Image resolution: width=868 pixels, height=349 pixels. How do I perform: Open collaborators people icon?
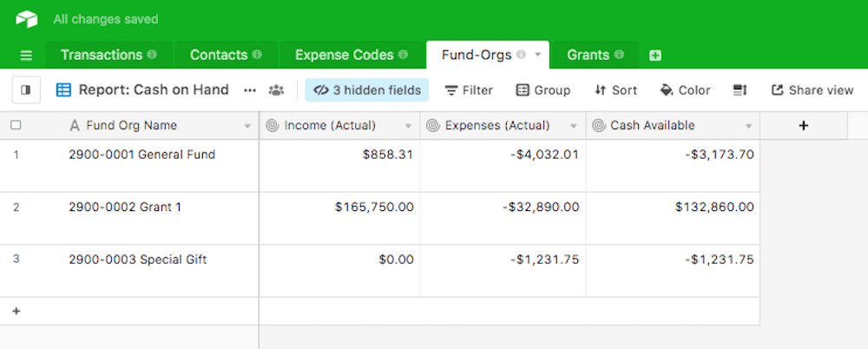coord(276,90)
